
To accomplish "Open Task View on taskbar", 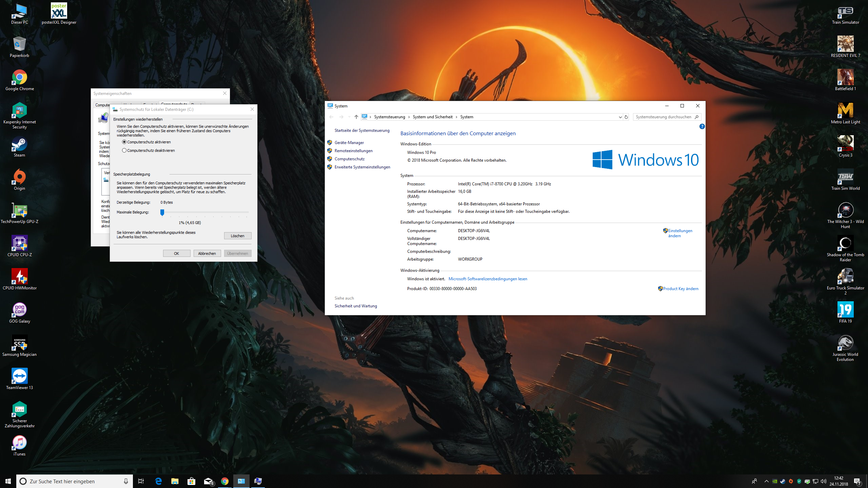I will pyautogui.click(x=141, y=481).
